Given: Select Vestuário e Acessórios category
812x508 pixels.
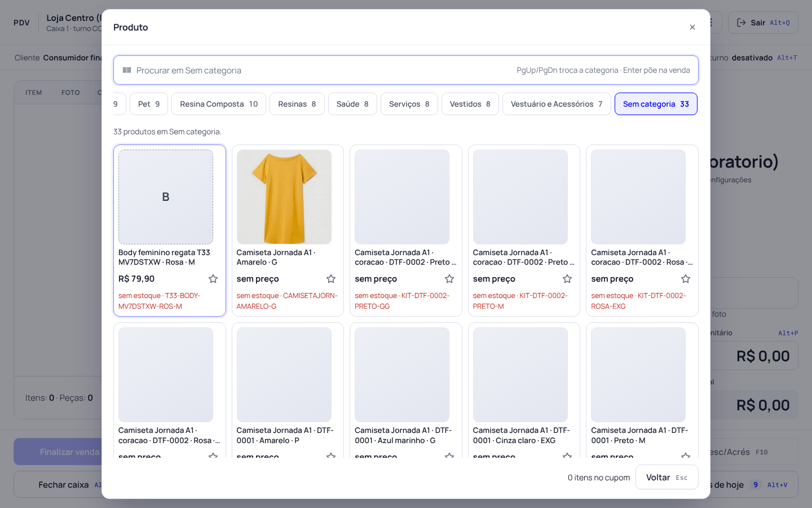Looking at the screenshot, I should pyautogui.click(x=557, y=104).
